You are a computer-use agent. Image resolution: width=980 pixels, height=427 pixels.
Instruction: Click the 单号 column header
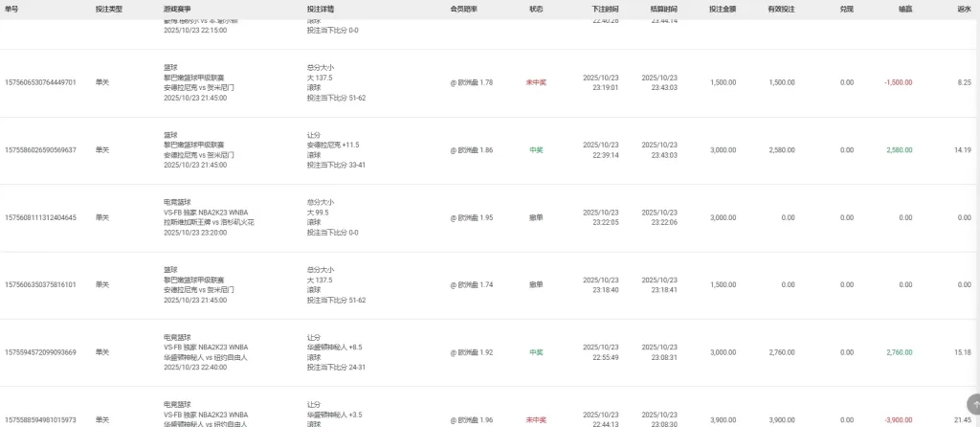click(x=11, y=8)
